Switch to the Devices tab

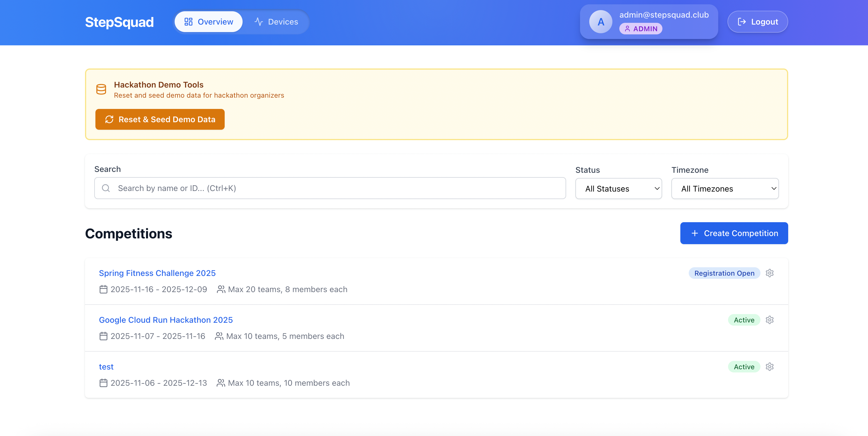(276, 22)
